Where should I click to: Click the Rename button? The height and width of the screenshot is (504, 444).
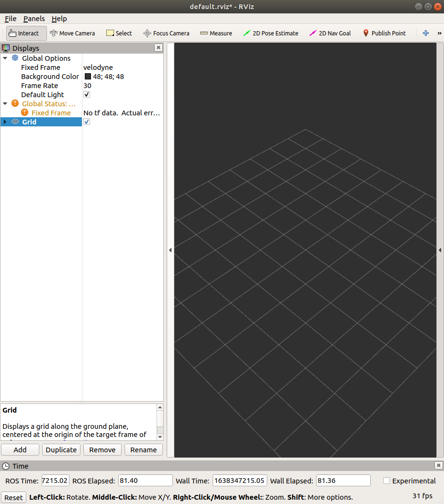144,450
